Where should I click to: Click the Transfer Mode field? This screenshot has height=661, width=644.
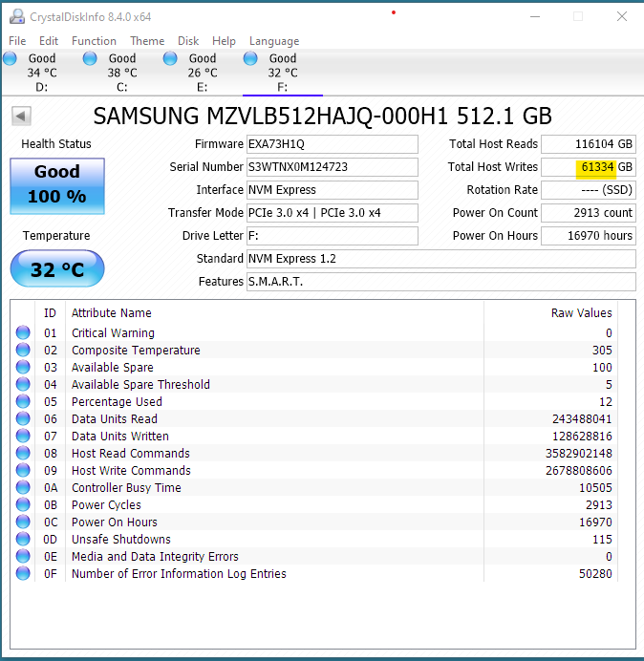pyautogui.click(x=333, y=212)
